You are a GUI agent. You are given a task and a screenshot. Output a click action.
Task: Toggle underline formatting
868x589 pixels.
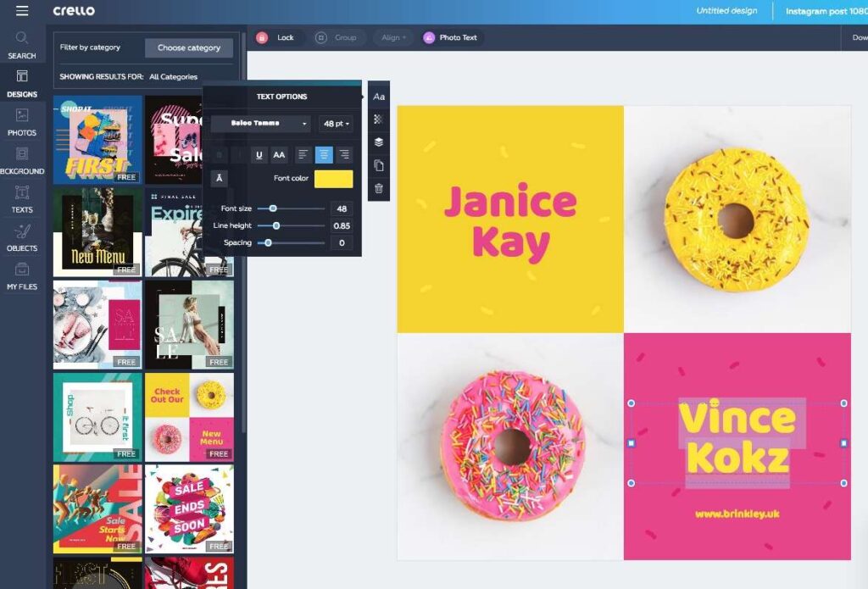tap(259, 155)
